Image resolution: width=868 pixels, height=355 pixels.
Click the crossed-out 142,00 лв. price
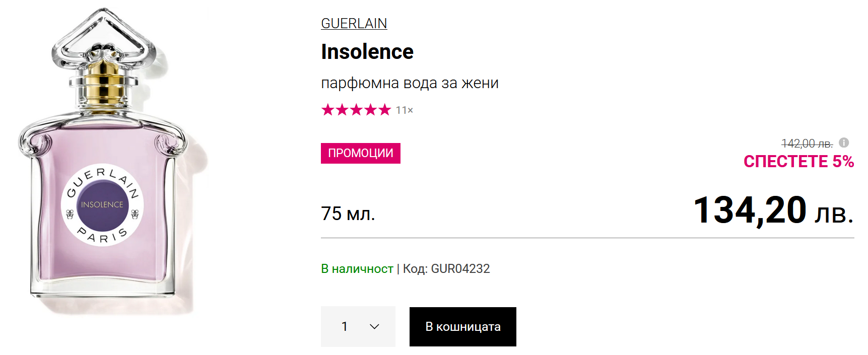click(x=807, y=144)
